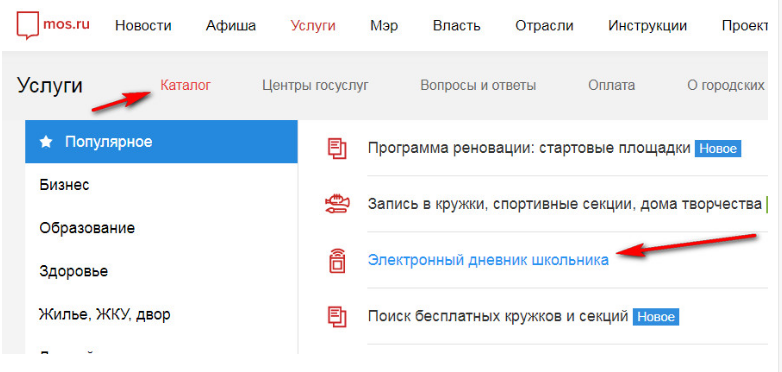Click the icon for Электронный дневник школьника
The height and width of the screenshot is (372, 782).
337,260
